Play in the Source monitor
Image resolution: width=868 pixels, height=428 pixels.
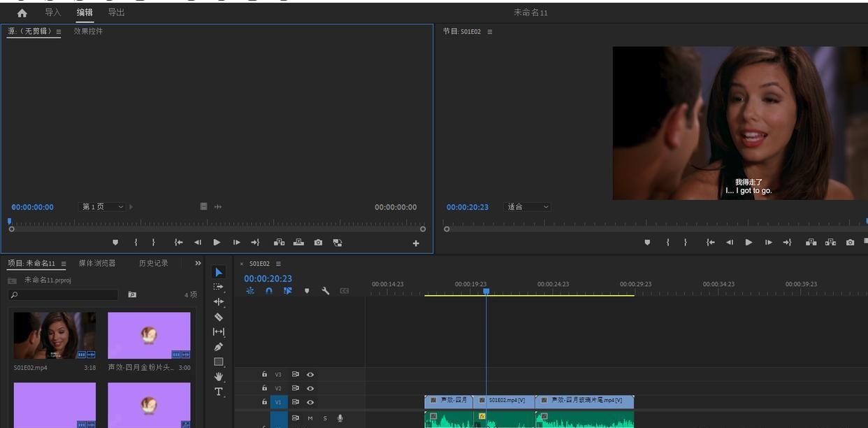(x=217, y=243)
